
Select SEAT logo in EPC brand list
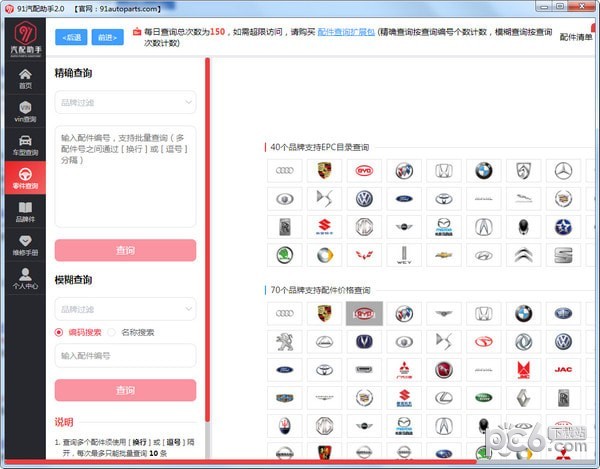click(x=563, y=255)
